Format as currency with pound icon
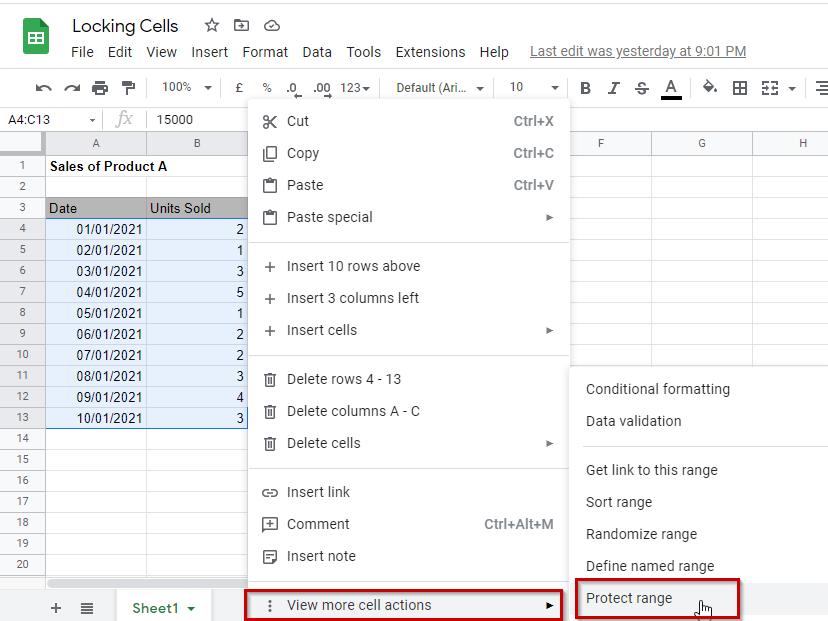The height and width of the screenshot is (621, 828). [x=239, y=88]
